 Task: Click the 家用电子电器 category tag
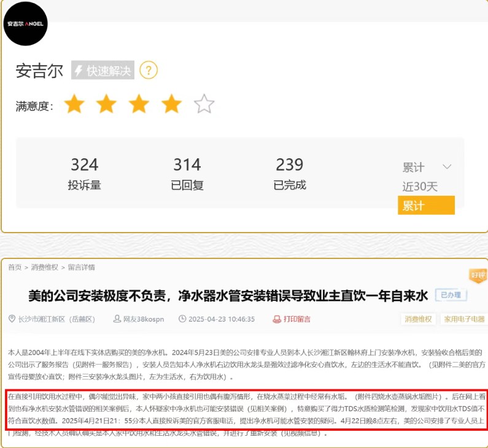[464, 319]
